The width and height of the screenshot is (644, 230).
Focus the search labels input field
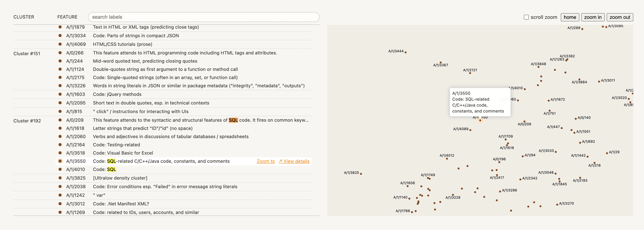click(x=204, y=17)
